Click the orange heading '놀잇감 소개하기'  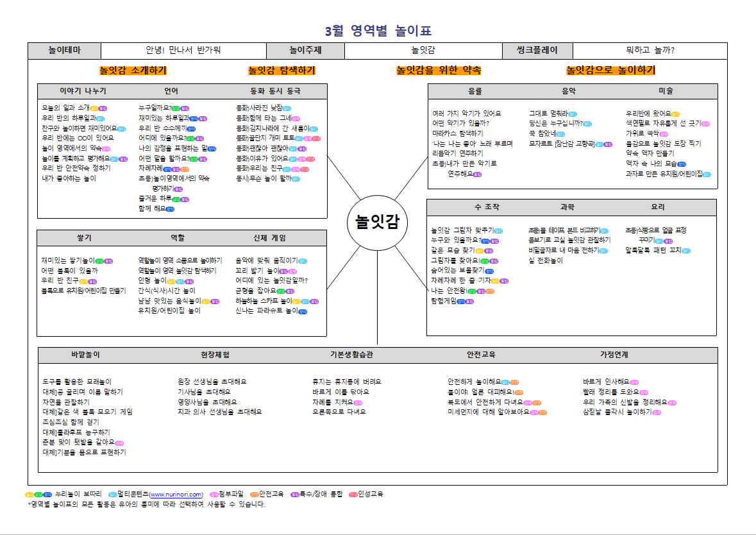point(133,71)
